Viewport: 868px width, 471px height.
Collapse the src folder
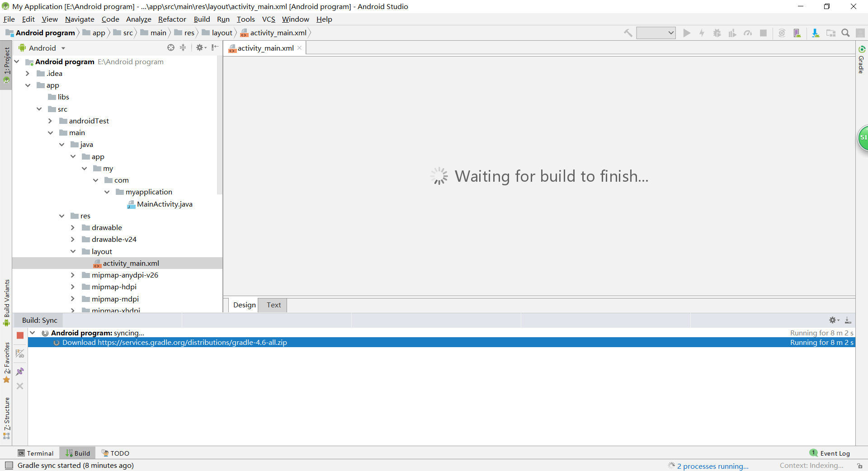point(39,109)
